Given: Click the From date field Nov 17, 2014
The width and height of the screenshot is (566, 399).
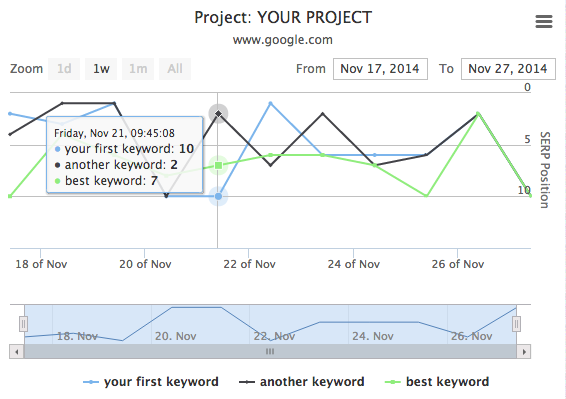Looking at the screenshot, I should (x=380, y=69).
